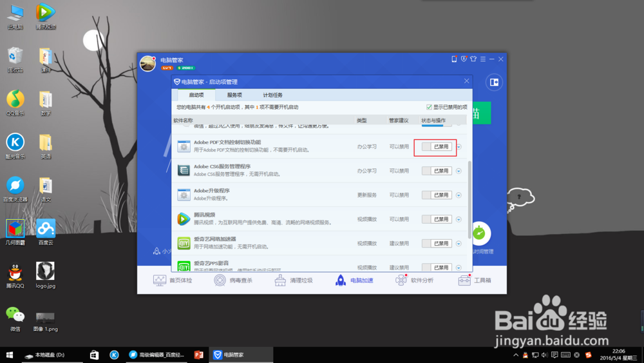The image size is (644, 363).
Task: Click the user avatar in 电脑管家
Action: pos(147,64)
